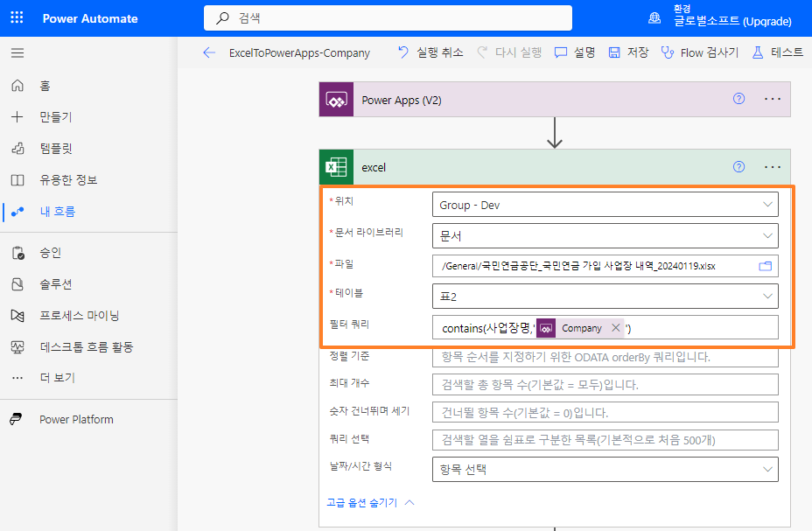This screenshot has width=812, height=531.
Task: Open the file picker folder icon
Action: point(766,266)
